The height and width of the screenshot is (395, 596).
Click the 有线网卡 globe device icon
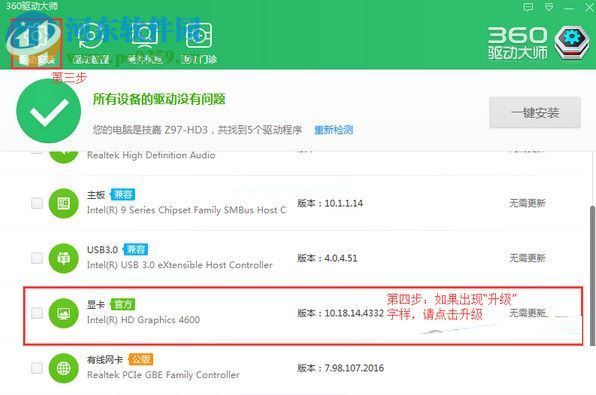[x=63, y=368]
